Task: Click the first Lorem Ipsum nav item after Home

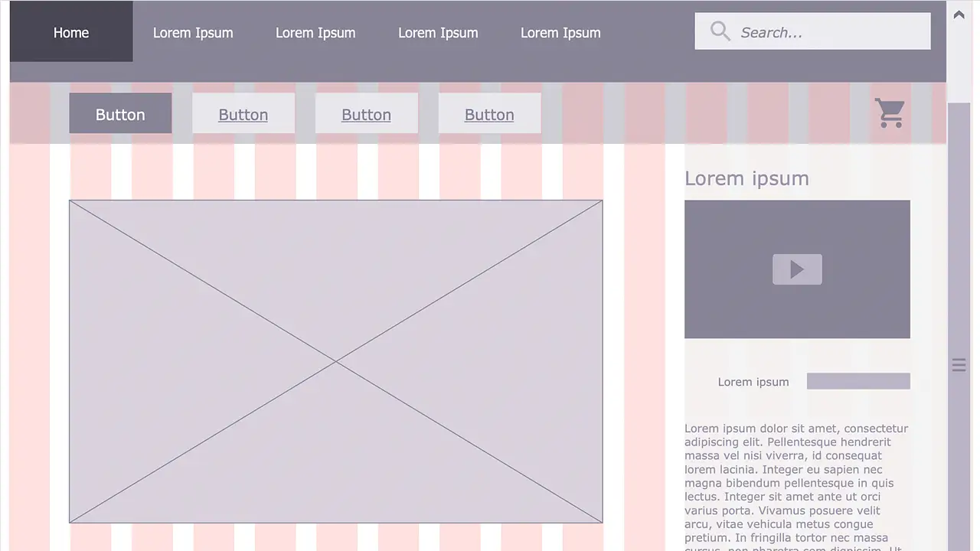Action: point(193,33)
